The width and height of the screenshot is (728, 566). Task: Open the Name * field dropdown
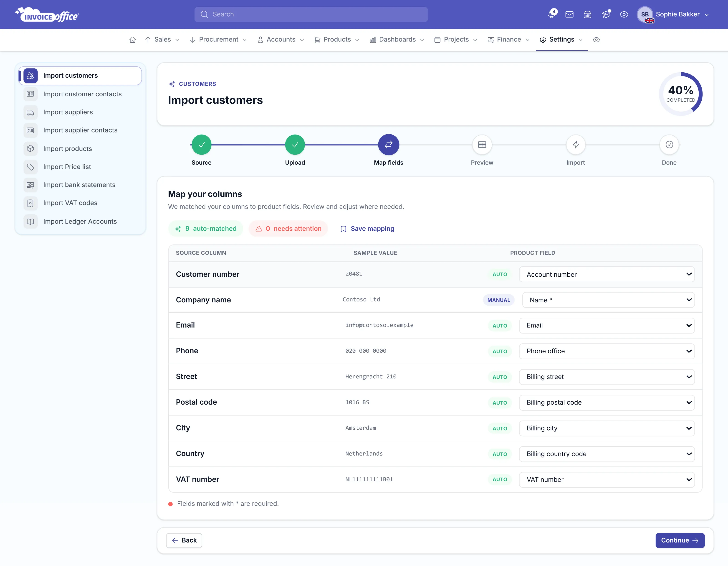pos(608,300)
